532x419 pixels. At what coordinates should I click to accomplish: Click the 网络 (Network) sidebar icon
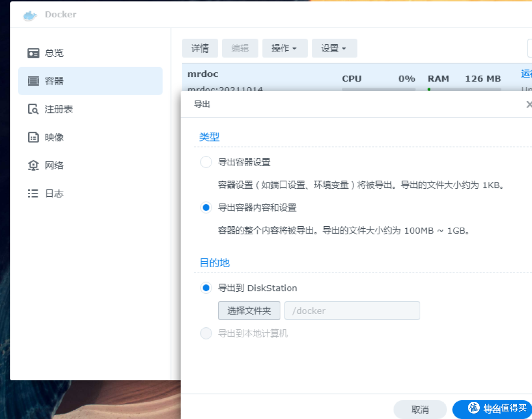click(x=33, y=165)
